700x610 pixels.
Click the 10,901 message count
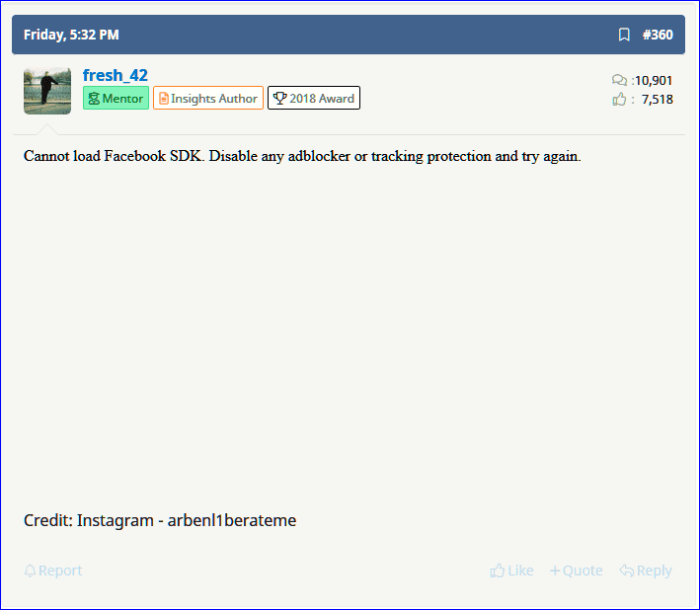654,80
